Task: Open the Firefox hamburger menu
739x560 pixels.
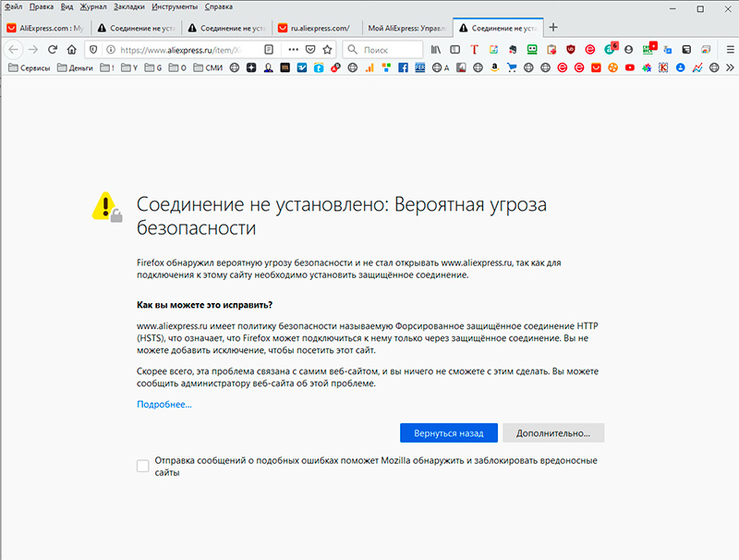Action: click(x=726, y=49)
